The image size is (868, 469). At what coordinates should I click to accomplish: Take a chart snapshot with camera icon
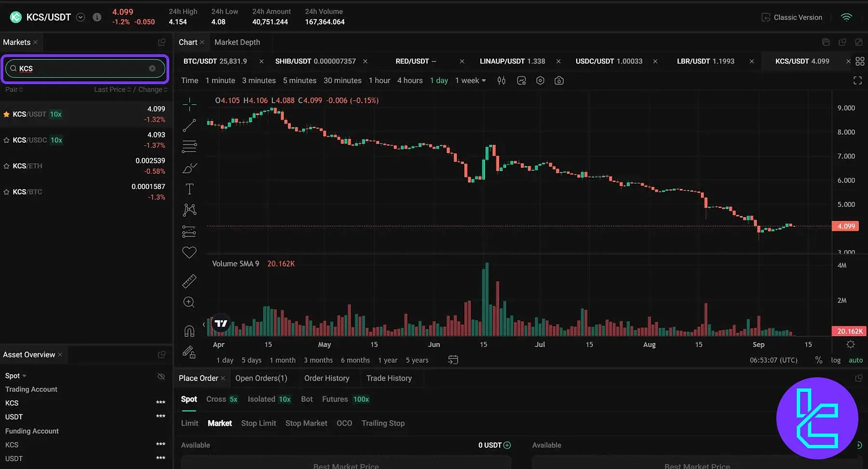coord(559,81)
